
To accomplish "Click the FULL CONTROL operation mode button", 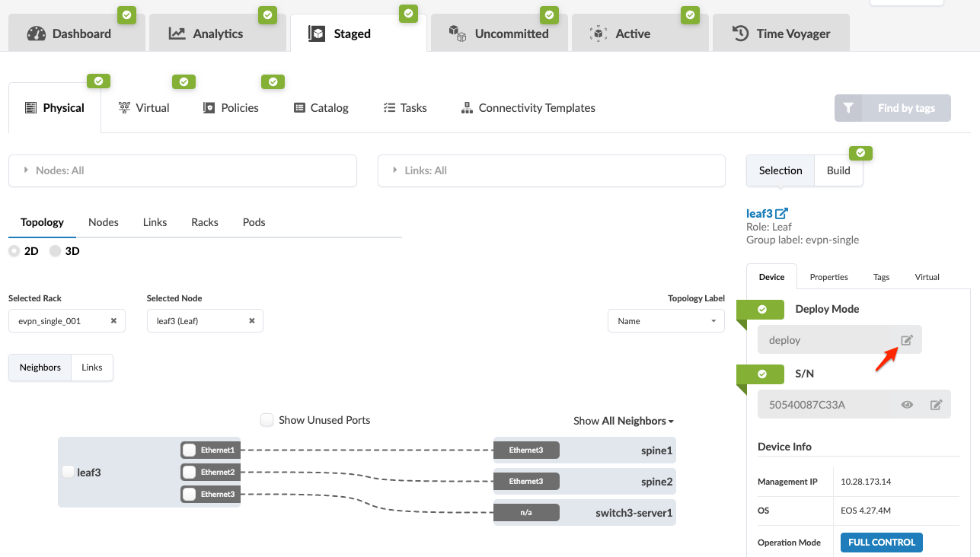I will (x=881, y=543).
